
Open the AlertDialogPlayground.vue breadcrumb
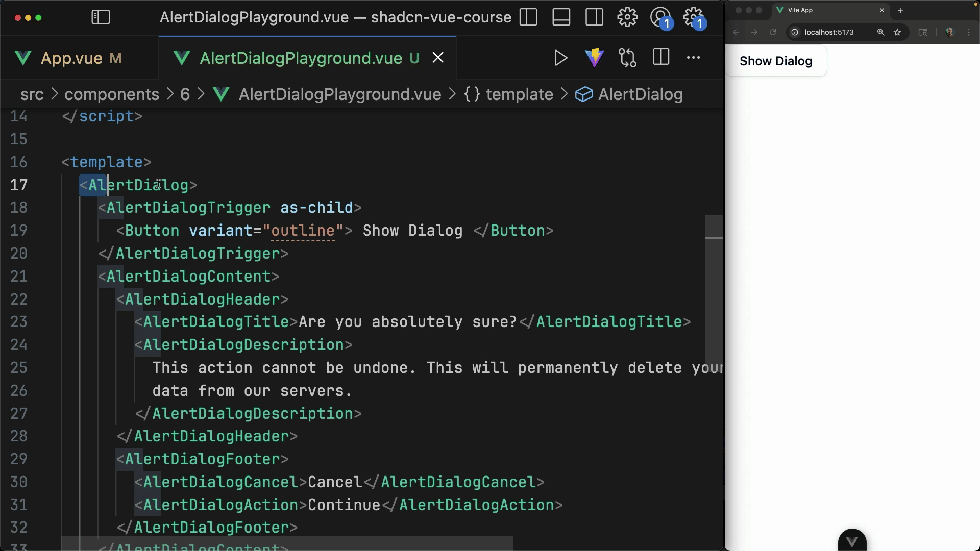click(340, 94)
